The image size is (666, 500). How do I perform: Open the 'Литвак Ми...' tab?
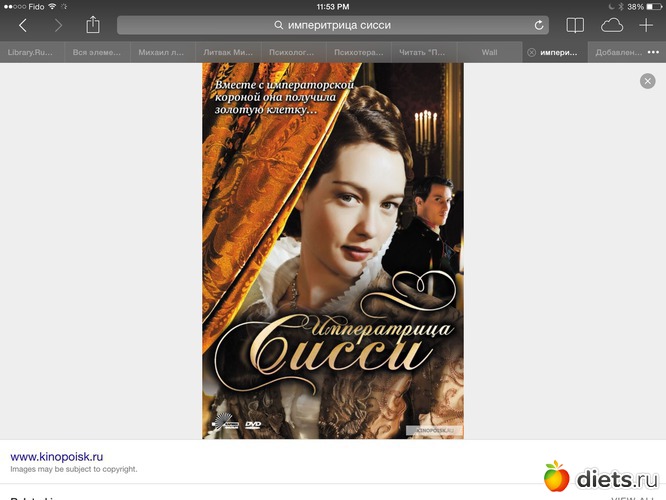point(228,52)
